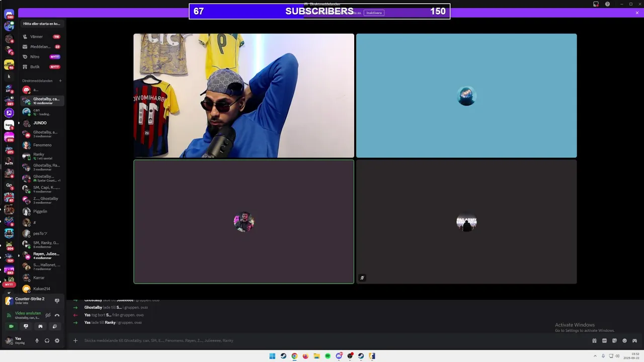
Task: Open DM with Piggelin
Action: click(42, 211)
